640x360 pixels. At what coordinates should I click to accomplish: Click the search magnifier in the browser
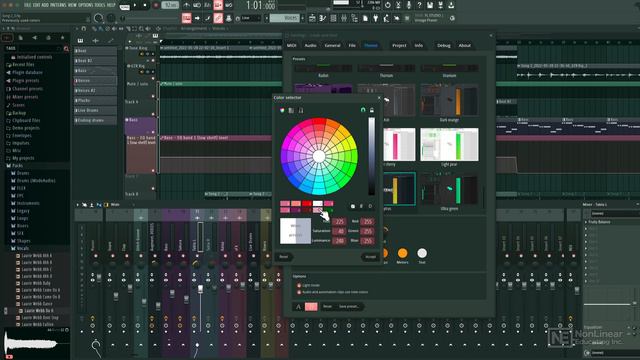point(66,49)
